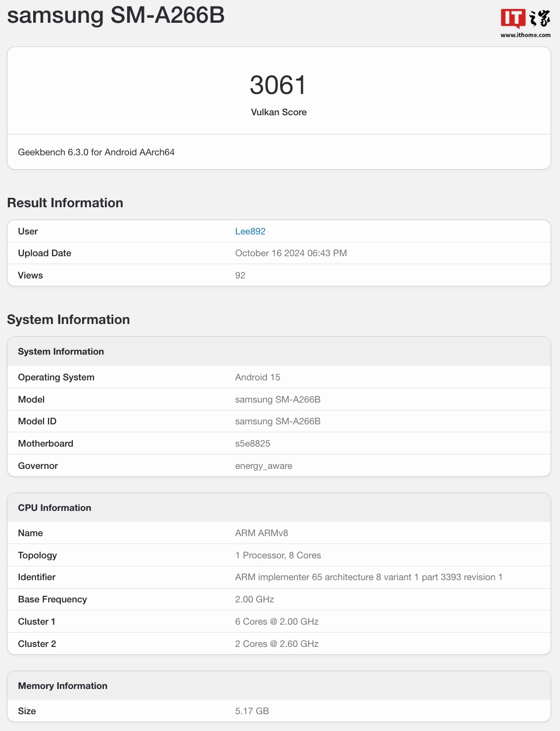
Task: Select the 5.17 GB memory size value
Action: tap(252, 711)
